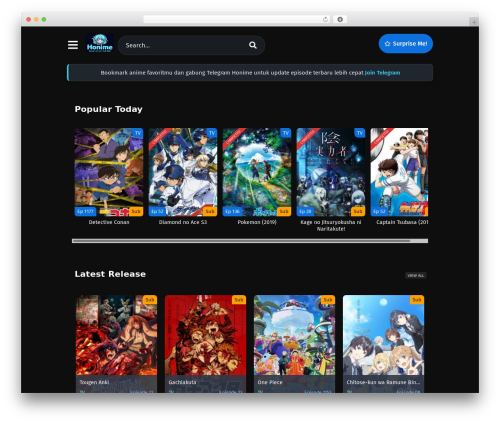500x423 pixels.
Task: Click Completed ribbon on Captain Tsubasa
Action: pyautogui.click(x=381, y=138)
